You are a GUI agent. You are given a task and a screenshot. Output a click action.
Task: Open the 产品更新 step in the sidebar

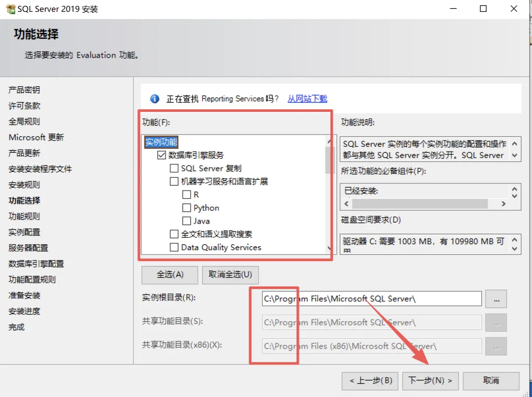tap(24, 153)
